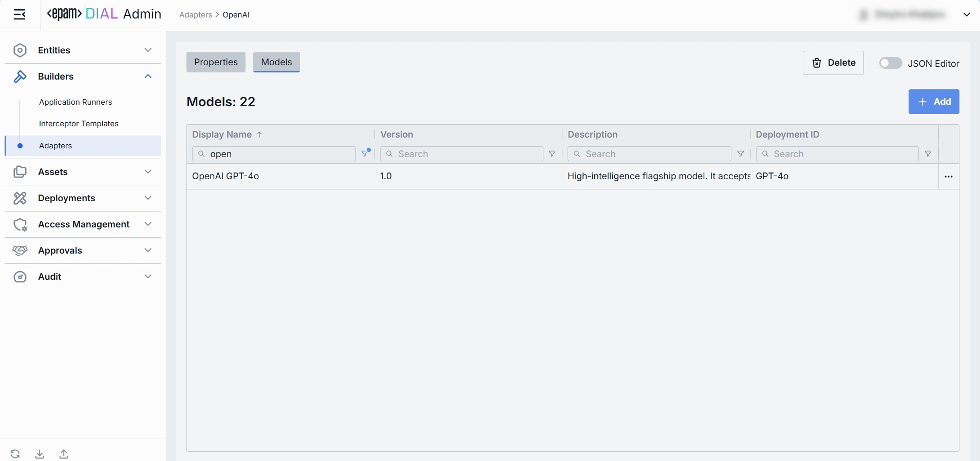Viewport: 980px width, 461px height.
Task: Open the Description column filter icon
Action: coord(740,154)
